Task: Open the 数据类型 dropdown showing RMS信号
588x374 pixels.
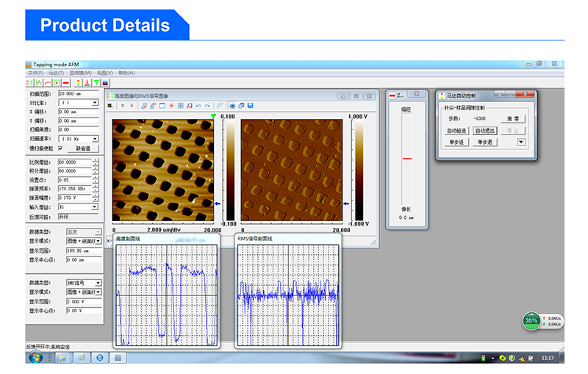Action: (98, 282)
